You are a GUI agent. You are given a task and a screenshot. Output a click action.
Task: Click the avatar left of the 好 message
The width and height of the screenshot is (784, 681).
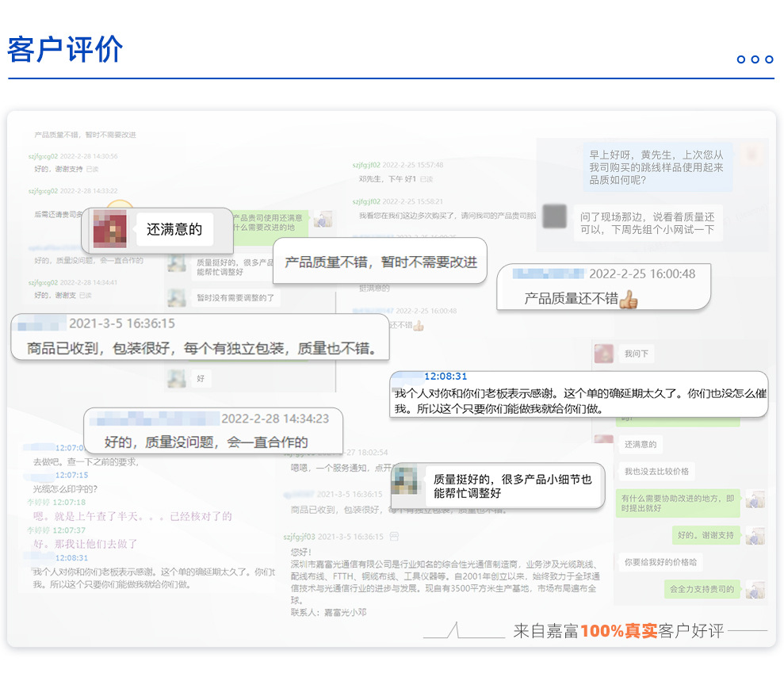[x=177, y=378]
